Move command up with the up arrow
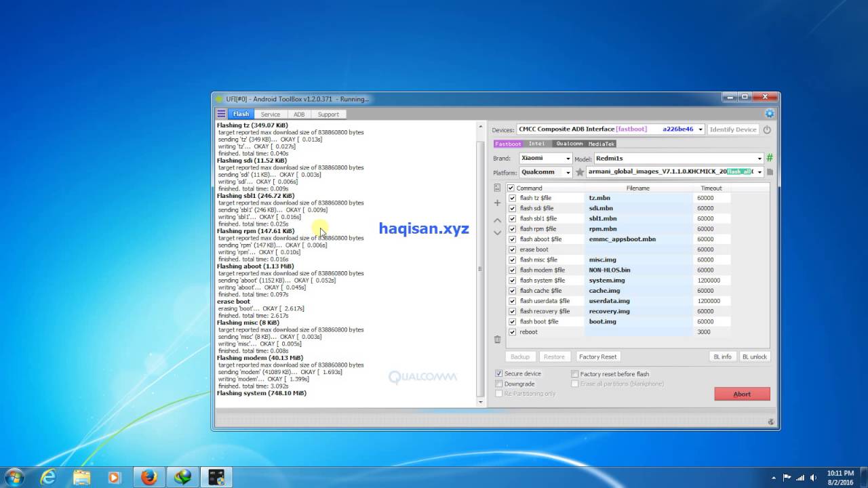The height and width of the screenshot is (488, 868). (x=497, y=220)
